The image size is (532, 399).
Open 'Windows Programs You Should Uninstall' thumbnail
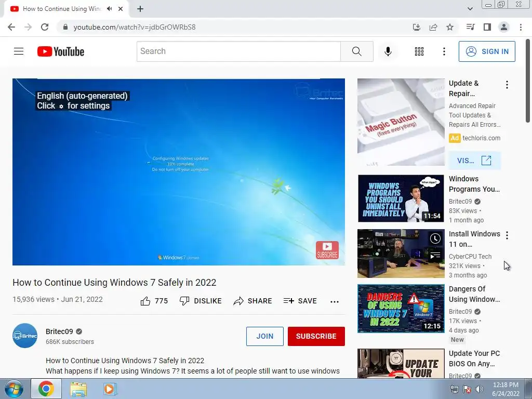tap(401, 198)
